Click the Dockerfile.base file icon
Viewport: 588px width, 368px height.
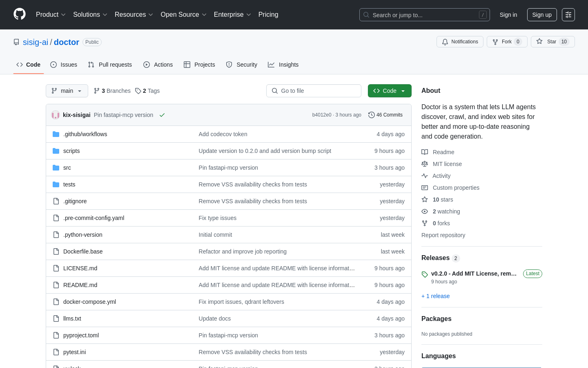[56, 251]
